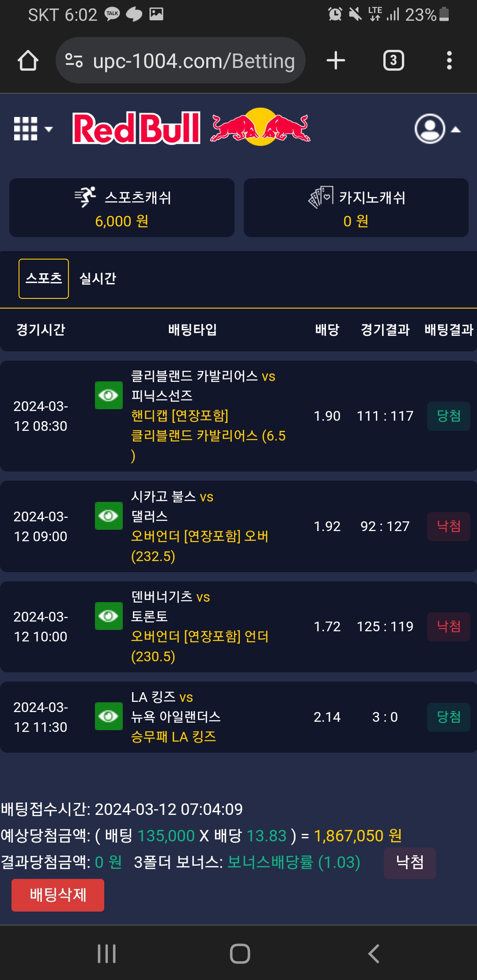Tap the site info icon in address bar
This screenshot has width=477, height=980.
tap(74, 60)
